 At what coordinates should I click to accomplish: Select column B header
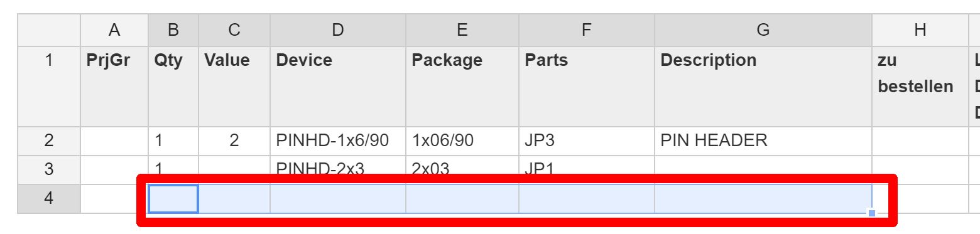[173, 30]
